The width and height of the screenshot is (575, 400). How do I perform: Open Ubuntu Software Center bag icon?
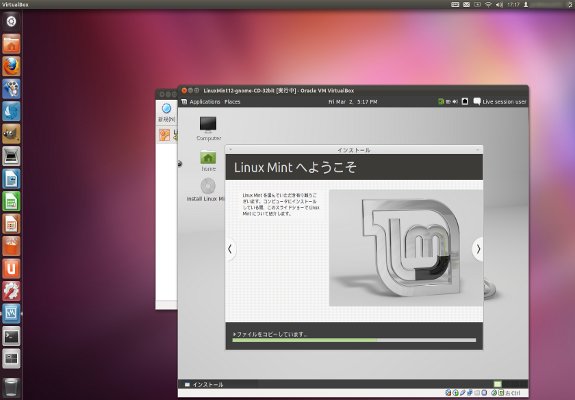11,246
